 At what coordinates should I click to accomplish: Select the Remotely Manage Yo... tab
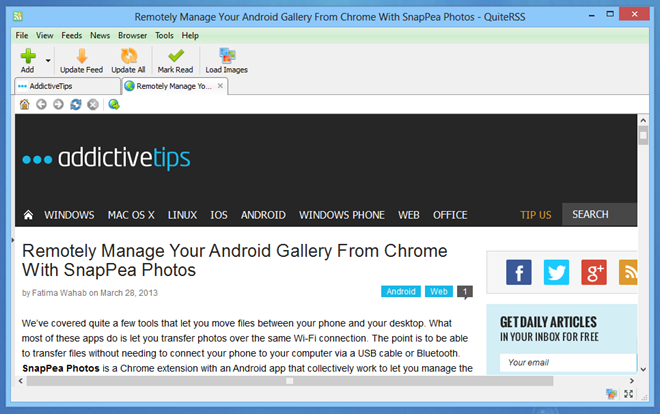[x=173, y=86]
